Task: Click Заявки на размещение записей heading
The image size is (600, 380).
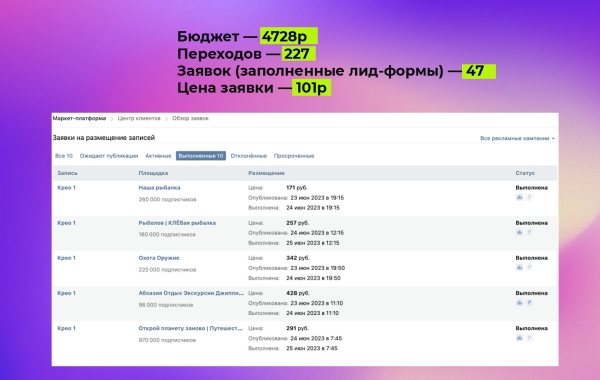Action: tap(104, 137)
